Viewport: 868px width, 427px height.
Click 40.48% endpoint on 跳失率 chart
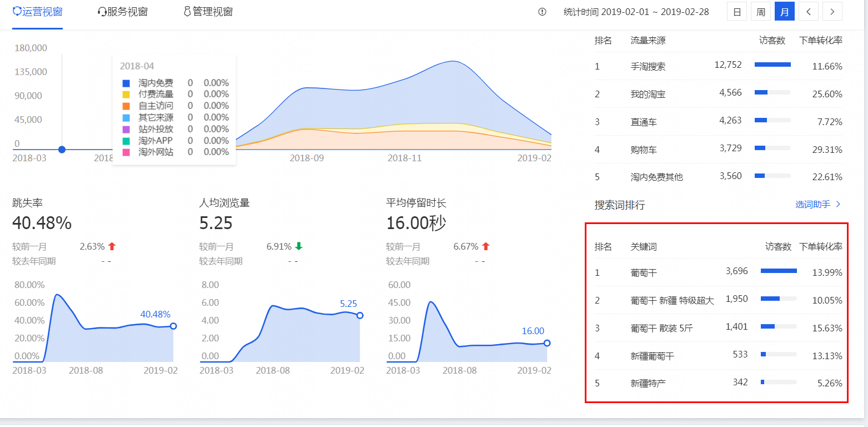click(x=173, y=326)
